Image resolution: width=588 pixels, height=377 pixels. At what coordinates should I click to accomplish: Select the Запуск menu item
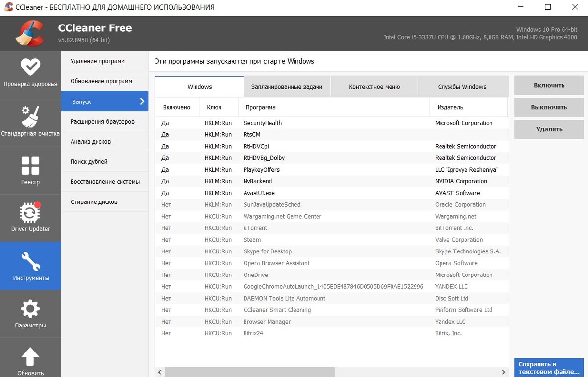coord(105,101)
